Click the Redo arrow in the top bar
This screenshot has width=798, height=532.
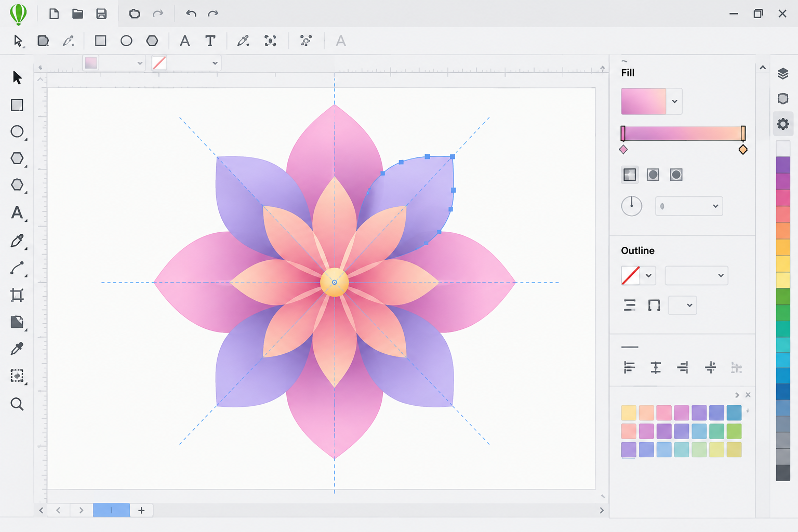pos(213,14)
